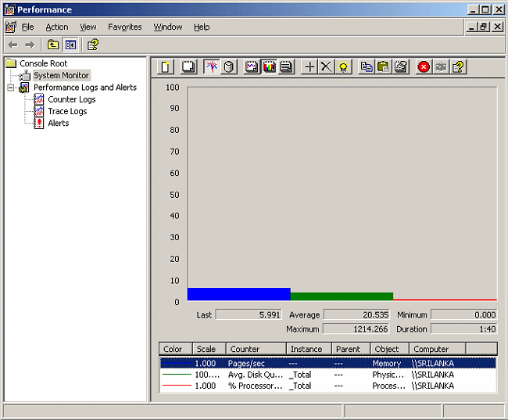The image size is (508, 420).
Task: Click the Add counter plus icon
Action: tap(309, 66)
